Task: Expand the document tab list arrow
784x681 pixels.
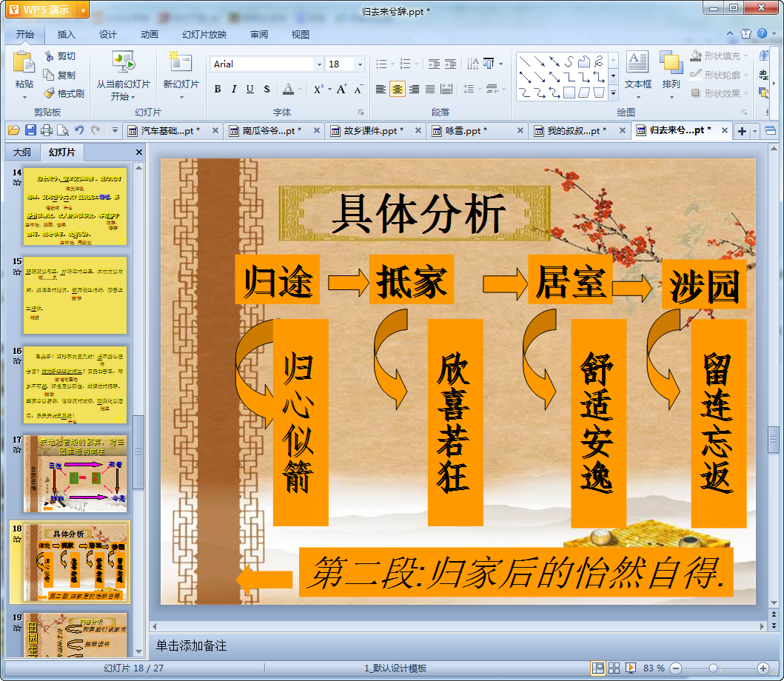Action: pyautogui.click(x=755, y=131)
